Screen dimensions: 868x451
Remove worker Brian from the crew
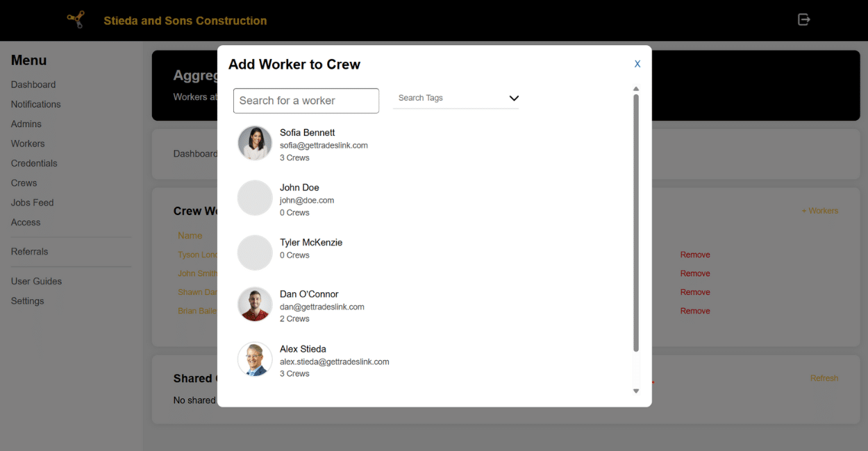[695, 311]
